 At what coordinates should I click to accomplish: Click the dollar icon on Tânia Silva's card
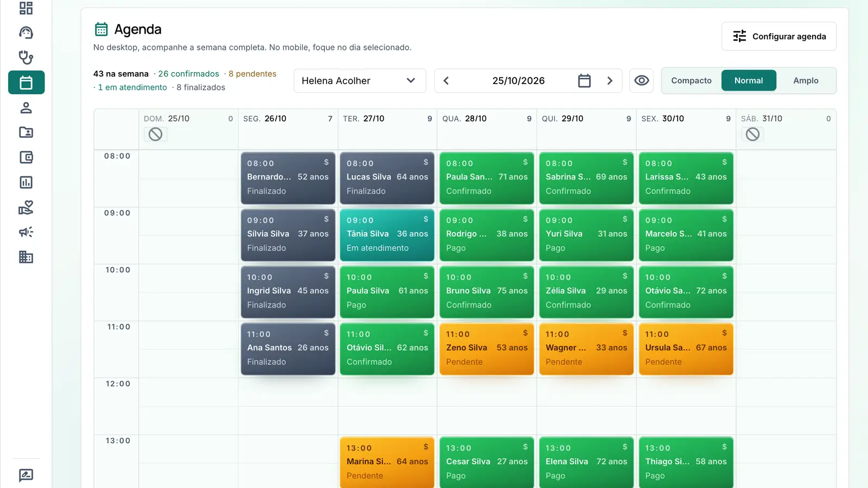click(x=426, y=219)
